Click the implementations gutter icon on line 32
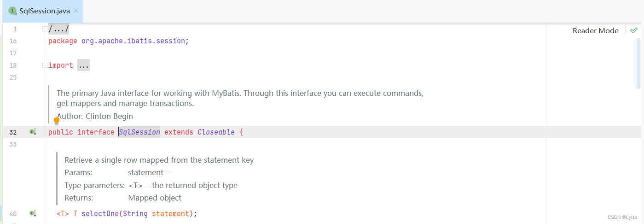Image resolution: width=644 pixels, height=224 pixels. (33, 132)
